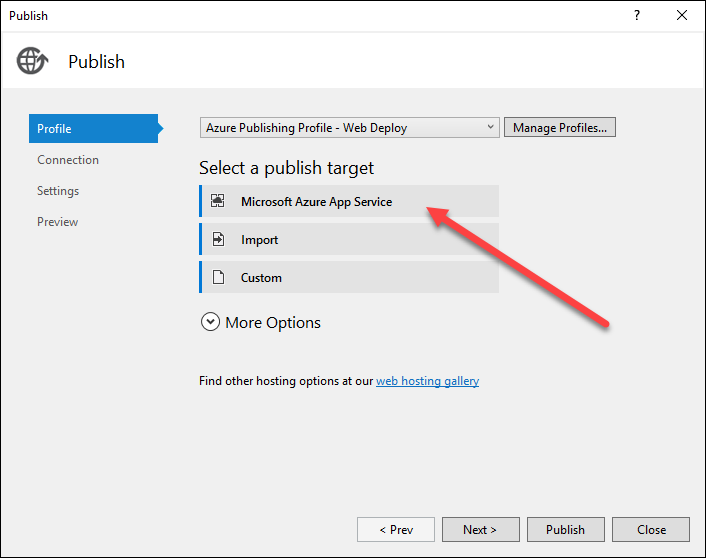
Task: Click the Import file arrow icon
Action: (218, 239)
